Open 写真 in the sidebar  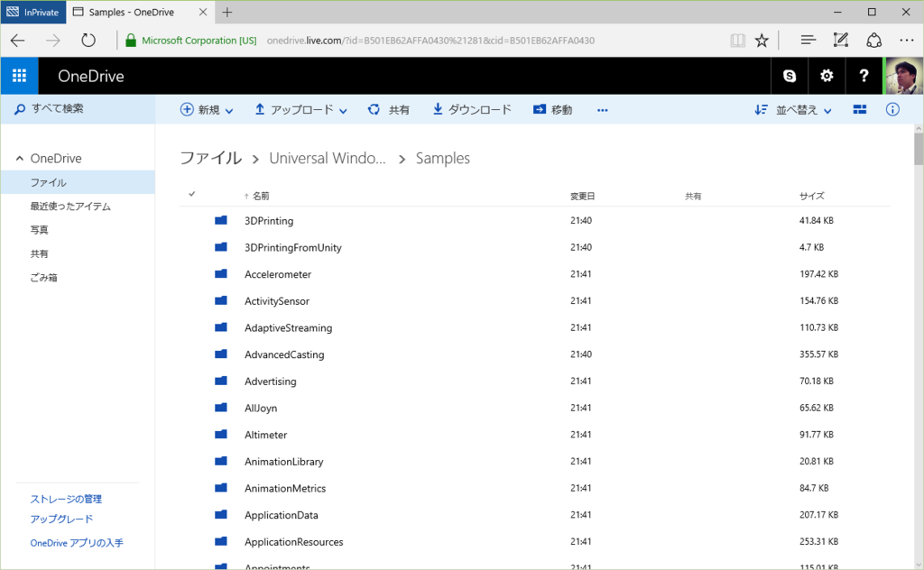pyautogui.click(x=40, y=230)
